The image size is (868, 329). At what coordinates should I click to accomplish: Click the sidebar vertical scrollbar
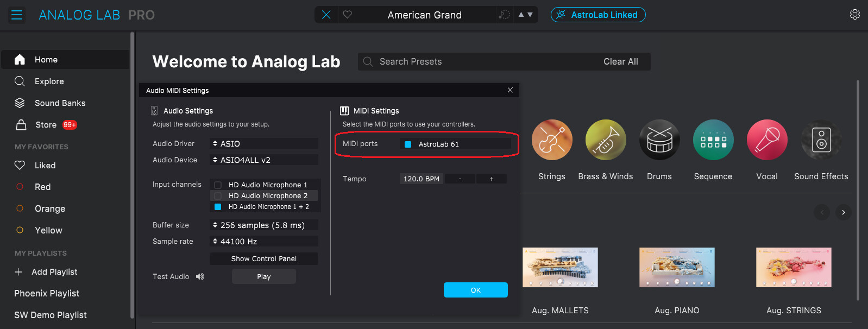click(132, 175)
